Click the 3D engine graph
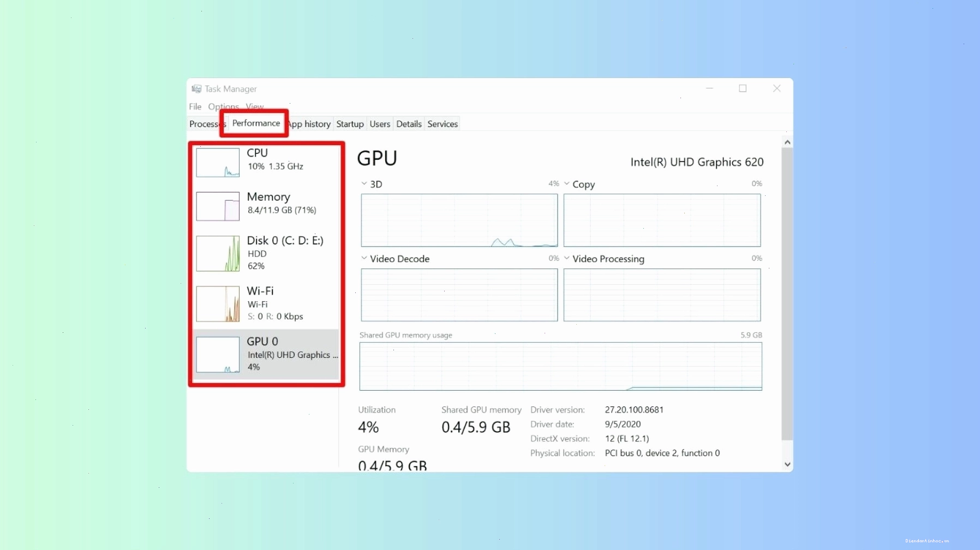 click(459, 220)
